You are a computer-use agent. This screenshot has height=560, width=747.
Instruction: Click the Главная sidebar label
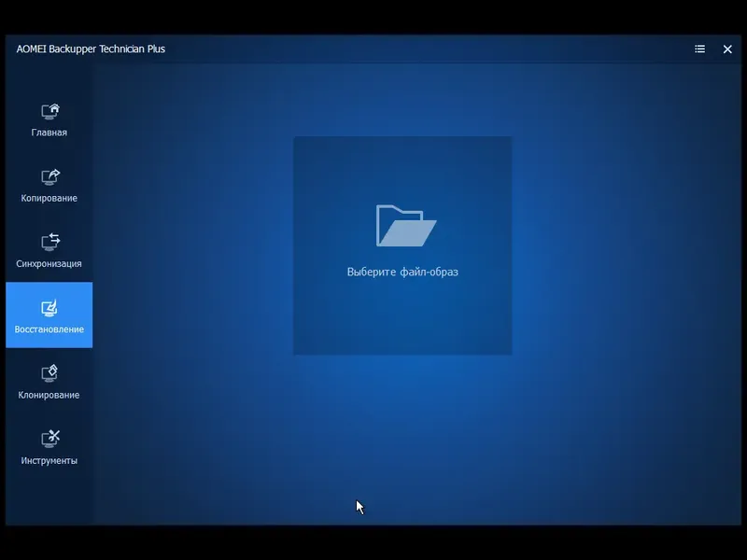tap(48, 132)
